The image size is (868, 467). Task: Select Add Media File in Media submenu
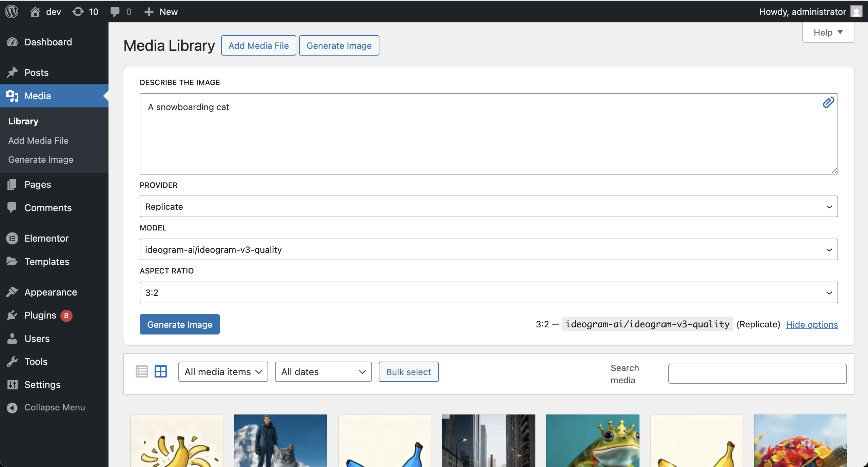pyautogui.click(x=38, y=140)
